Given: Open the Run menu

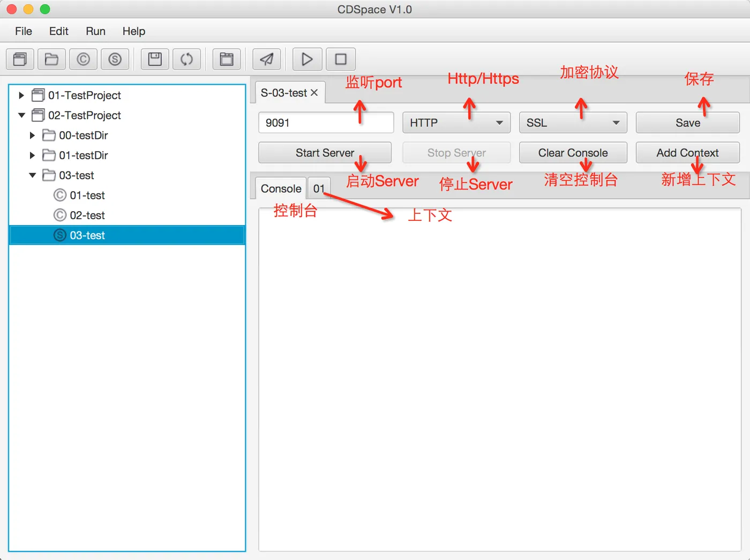Looking at the screenshot, I should click(95, 31).
